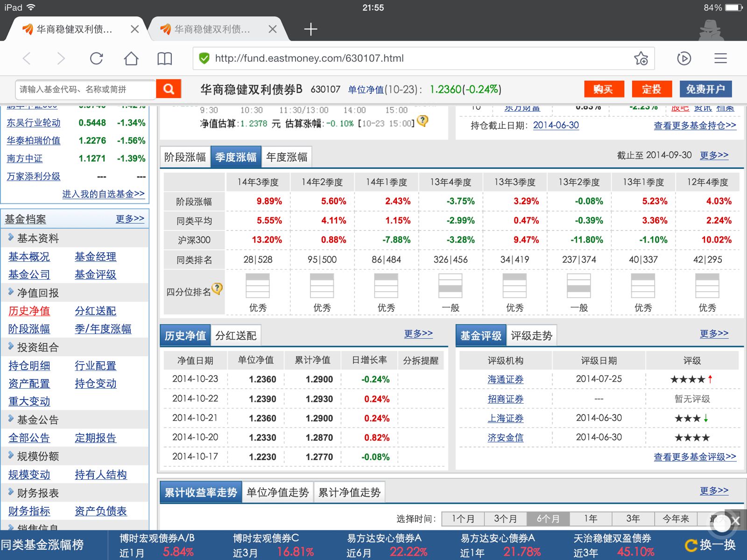Open the 东吴行业轮动 fund link
Image resolution: width=747 pixels, height=560 pixels.
point(34,123)
